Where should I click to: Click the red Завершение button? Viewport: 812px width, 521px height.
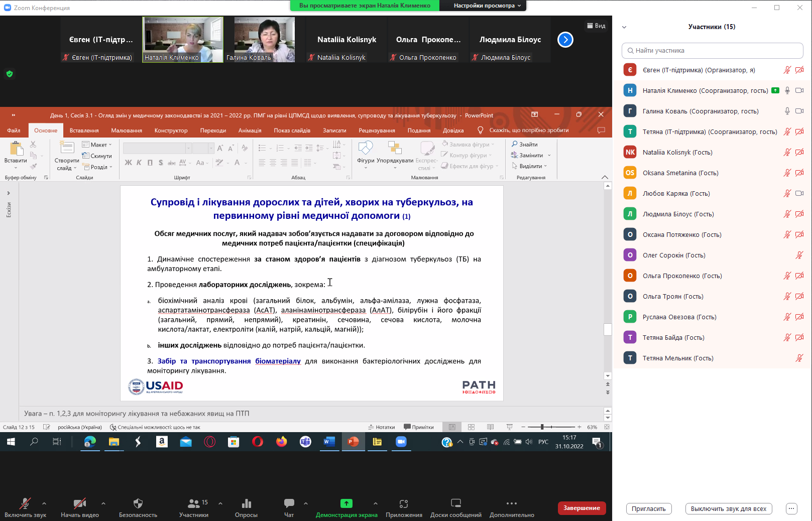(582, 508)
